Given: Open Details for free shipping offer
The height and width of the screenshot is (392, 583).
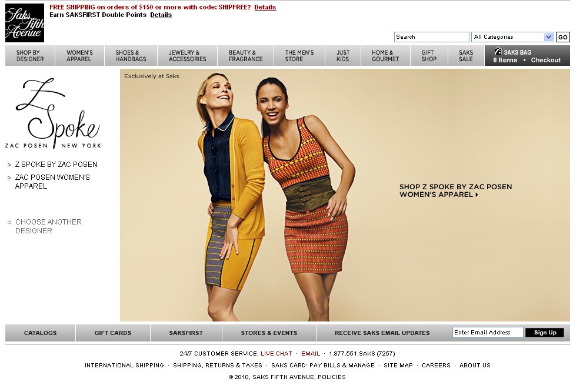Looking at the screenshot, I should coord(265,7).
